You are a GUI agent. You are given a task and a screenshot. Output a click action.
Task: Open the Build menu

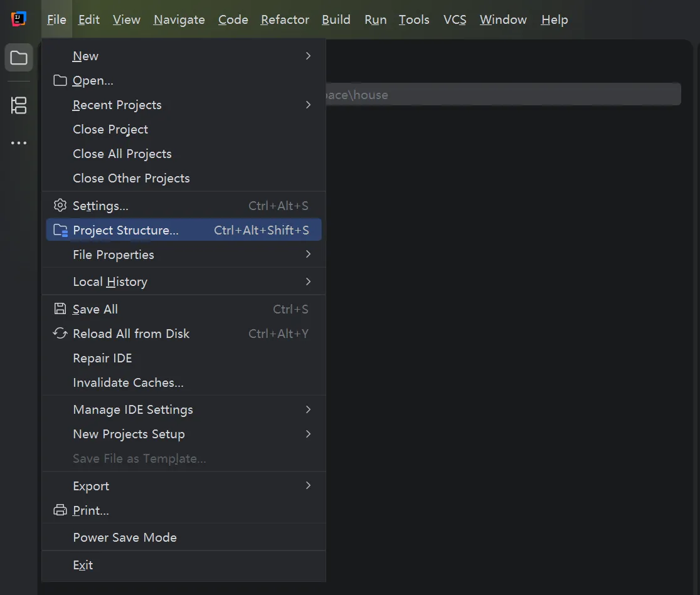(336, 19)
